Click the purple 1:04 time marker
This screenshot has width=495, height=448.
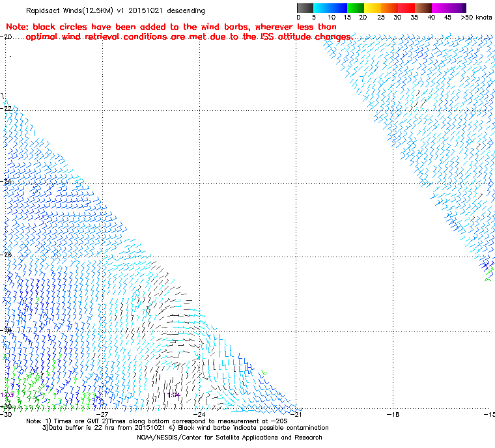pyautogui.click(x=174, y=395)
